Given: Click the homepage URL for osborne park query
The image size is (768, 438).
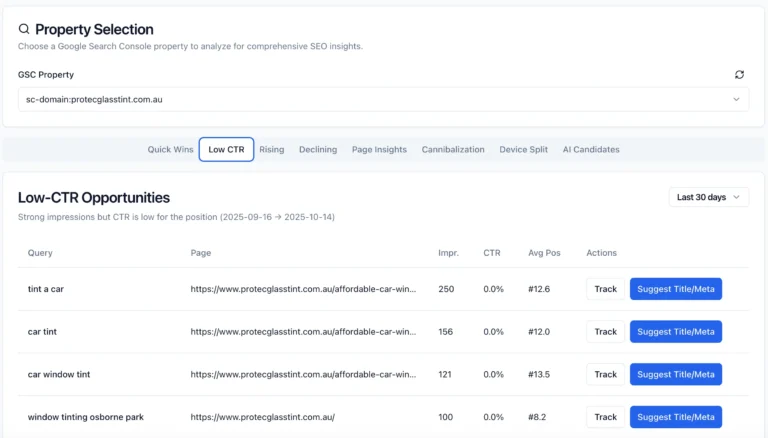Looking at the screenshot, I should tap(262, 417).
